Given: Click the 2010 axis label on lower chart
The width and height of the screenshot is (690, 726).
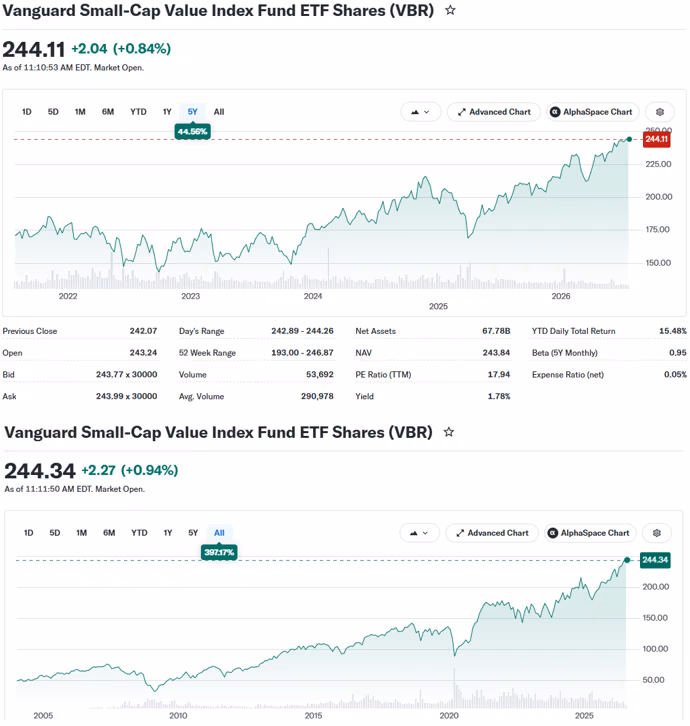Looking at the screenshot, I should tap(178, 715).
